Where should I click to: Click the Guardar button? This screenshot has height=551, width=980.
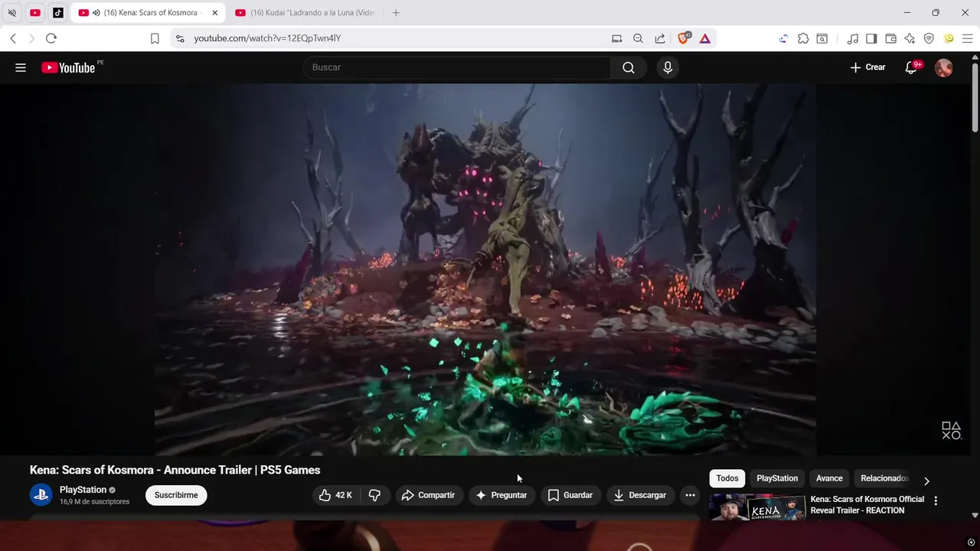[x=570, y=495]
